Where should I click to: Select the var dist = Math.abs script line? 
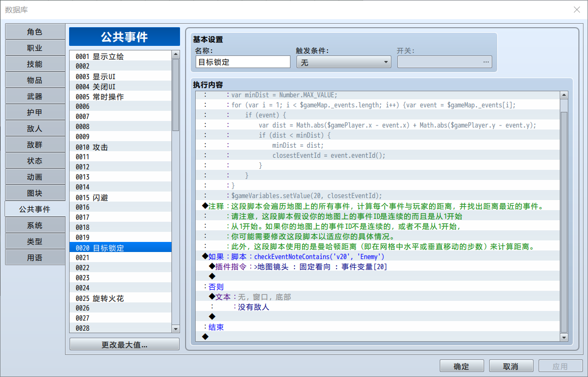pos(378,125)
